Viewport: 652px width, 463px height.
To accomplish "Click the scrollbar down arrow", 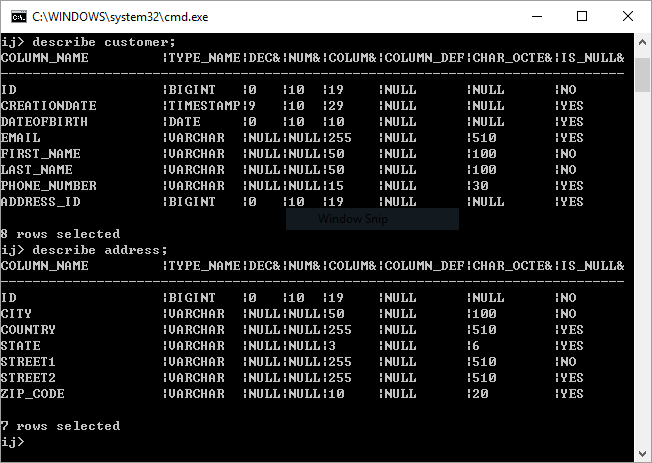I will [x=642, y=453].
